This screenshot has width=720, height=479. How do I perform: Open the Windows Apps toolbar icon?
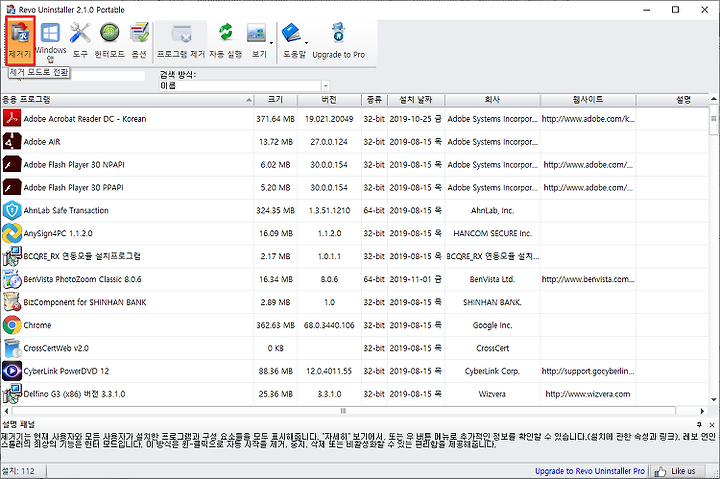(50, 33)
